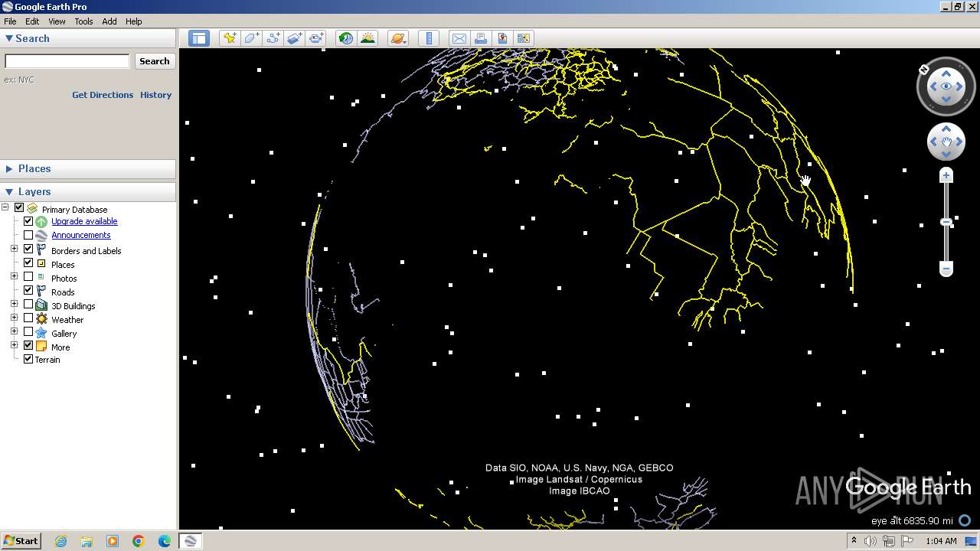Click the Get Directions link
980x551 pixels.
[103, 95]
